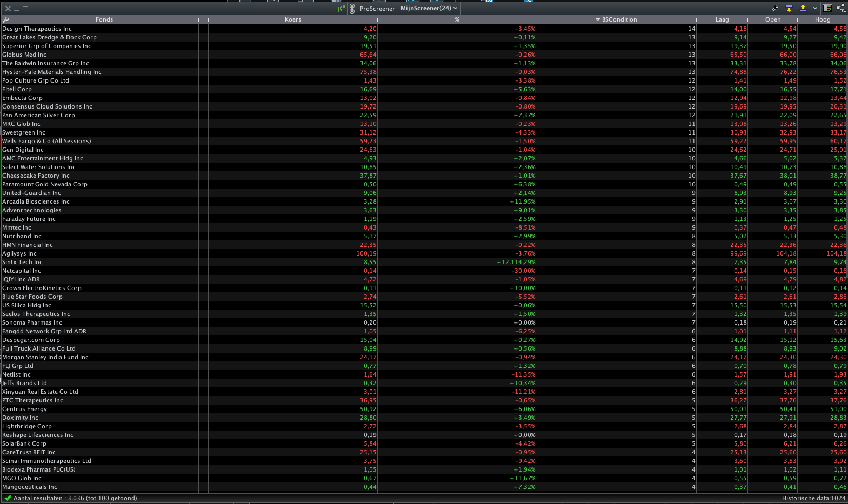848x504 pixels.
Task: Select Arcadia Biosciences Inc
Action: tap(424, 201)
